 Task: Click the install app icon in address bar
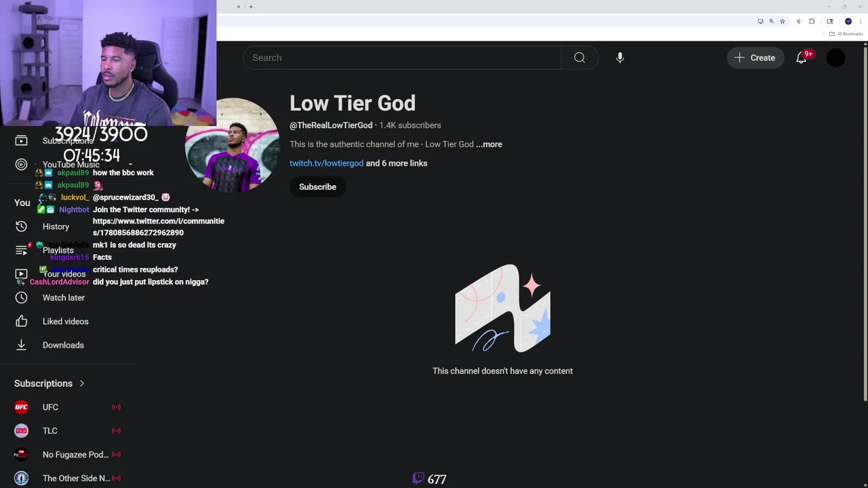coord(760,22)
